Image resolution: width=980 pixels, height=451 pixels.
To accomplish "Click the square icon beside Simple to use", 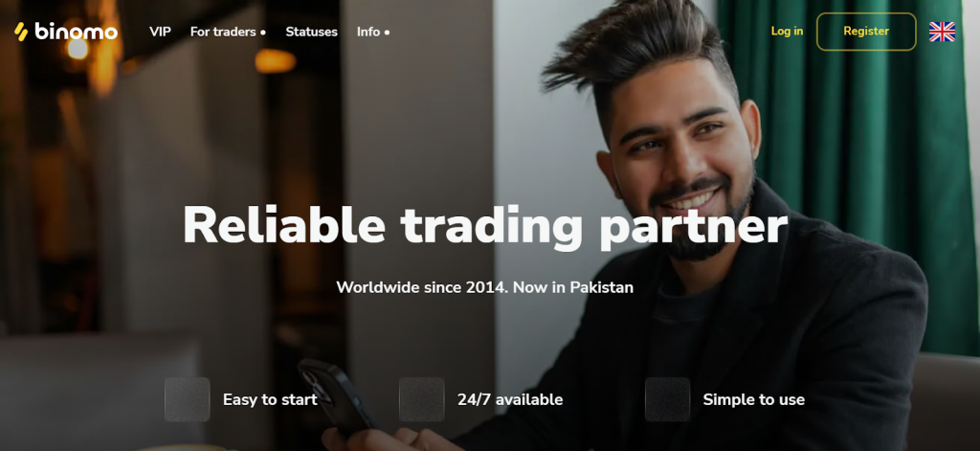I will click(667, 399).
